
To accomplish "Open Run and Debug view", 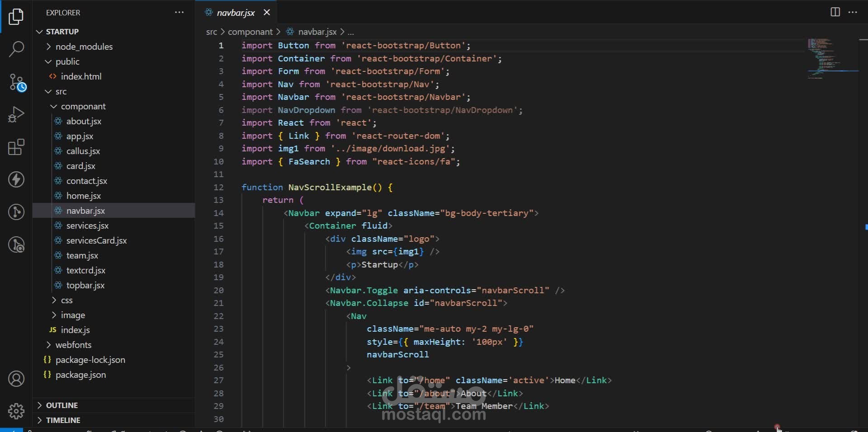I will click(x=16, y=114).
